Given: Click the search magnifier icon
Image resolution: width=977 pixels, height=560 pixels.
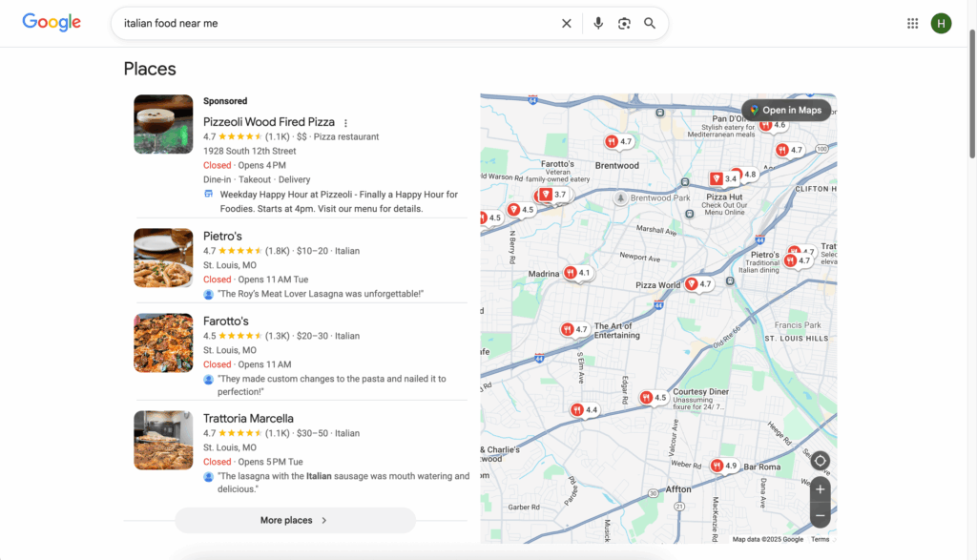Looking at the screenshot, I should coord(650,22).
